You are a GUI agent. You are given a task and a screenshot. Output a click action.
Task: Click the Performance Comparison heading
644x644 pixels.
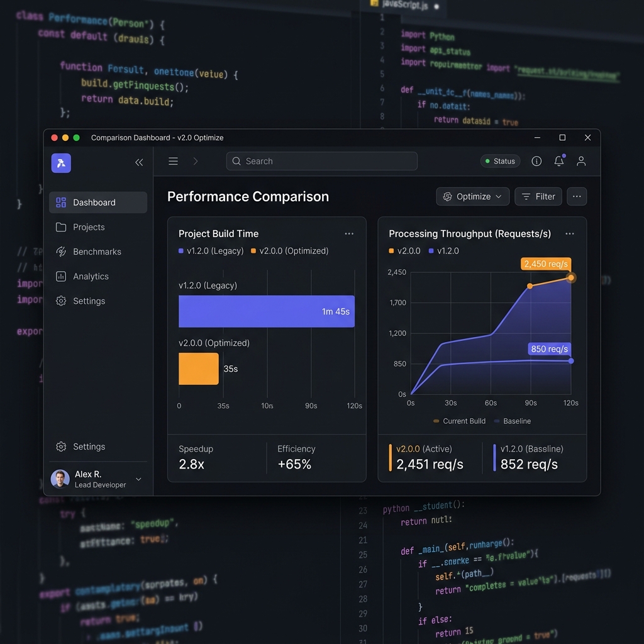pyautogui.click(x=248, y=196)
